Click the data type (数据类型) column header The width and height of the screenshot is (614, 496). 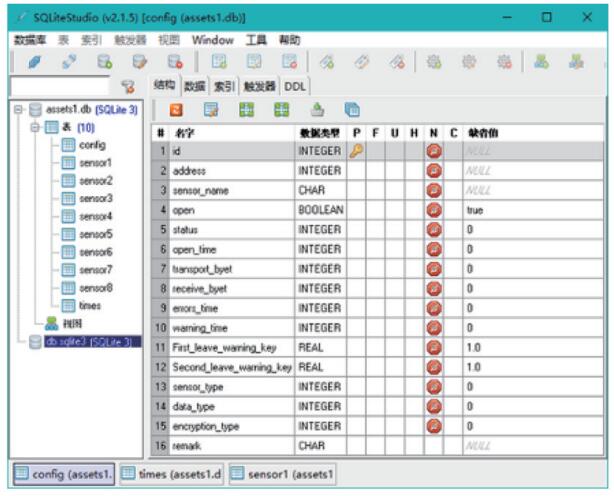tap(320, 133)
